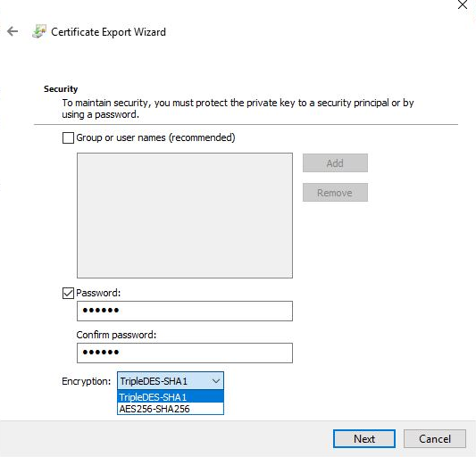Click the greyed-out Remove button
This screenshot has width=476, height=457.
[335, 193]
